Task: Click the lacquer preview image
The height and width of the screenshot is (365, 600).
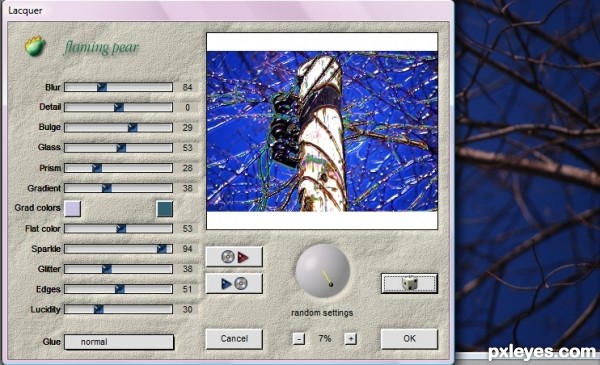Action: click(322, 131)
